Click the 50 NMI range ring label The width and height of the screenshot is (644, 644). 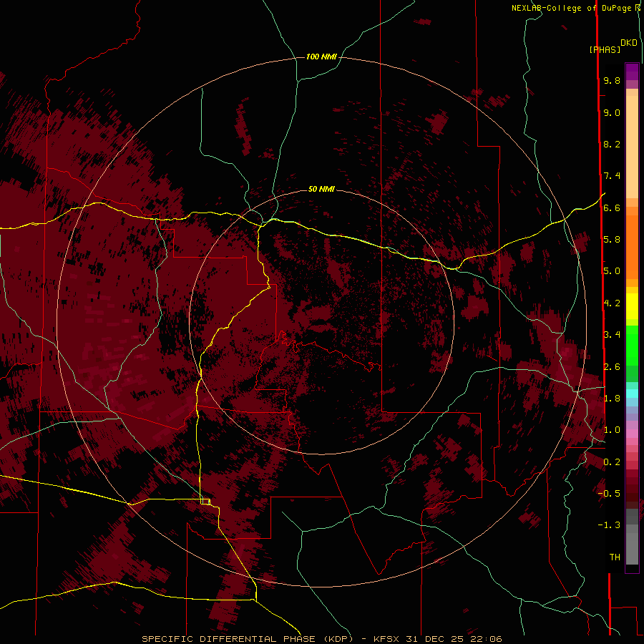321,189
